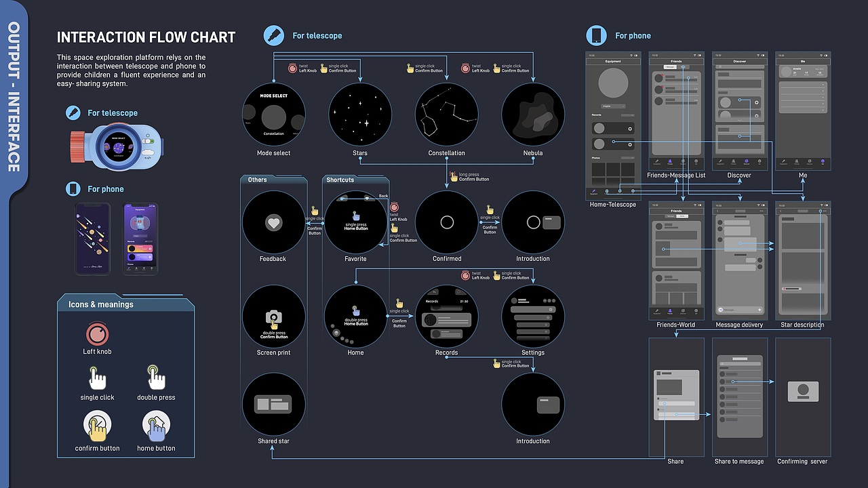Click the Shared star label

pyautogui.click(x=273, y=441)
